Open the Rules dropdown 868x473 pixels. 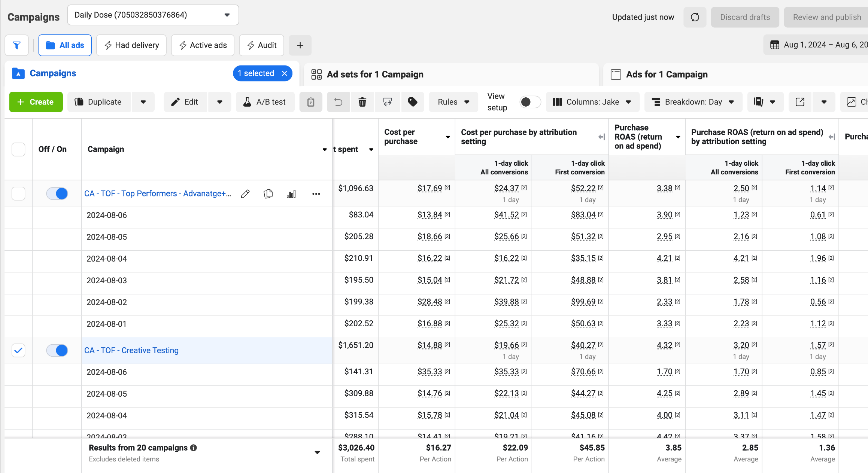pos(453,102)
